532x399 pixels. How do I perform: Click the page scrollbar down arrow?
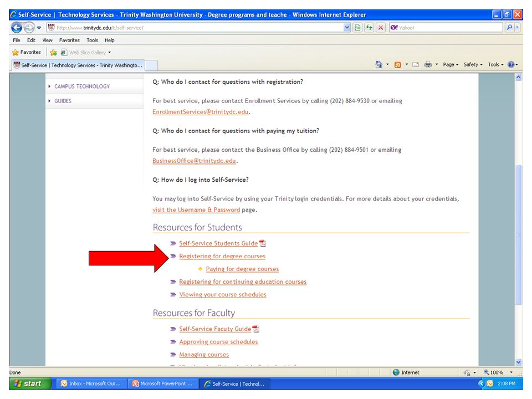[518, 362]
